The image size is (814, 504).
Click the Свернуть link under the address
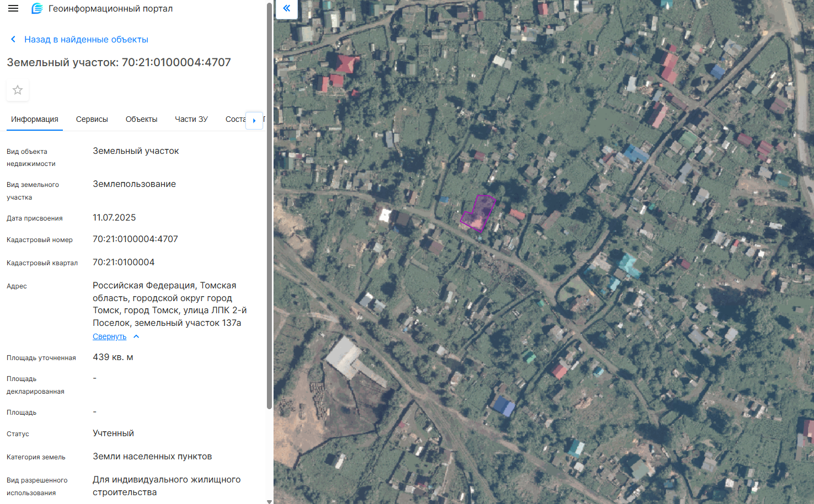tap(109, 336)
